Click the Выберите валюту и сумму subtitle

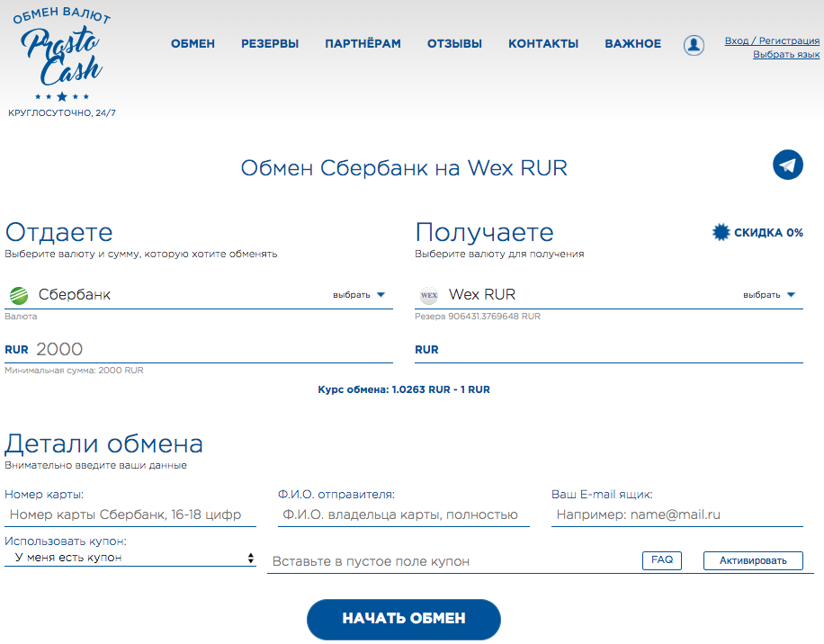click(x=141, y=255)
